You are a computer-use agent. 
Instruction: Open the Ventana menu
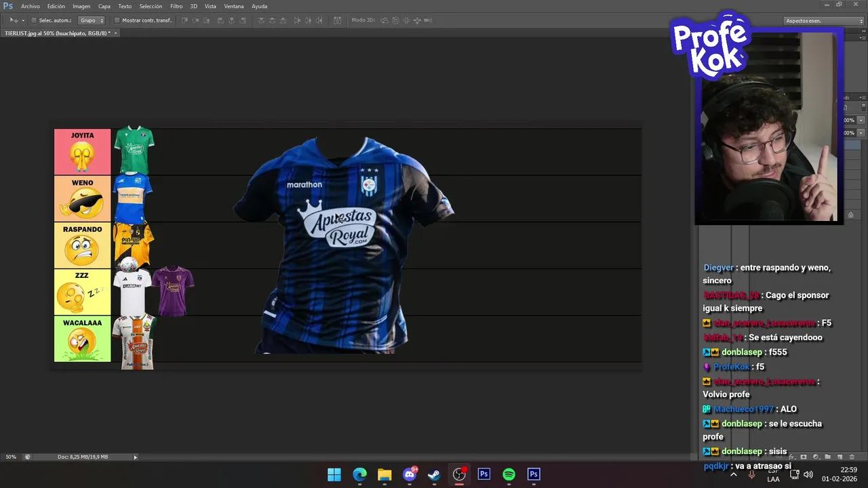point(234,6)
